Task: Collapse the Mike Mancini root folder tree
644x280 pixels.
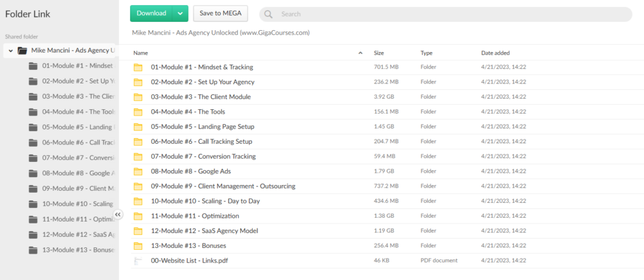Action: [x=11, y=50]
